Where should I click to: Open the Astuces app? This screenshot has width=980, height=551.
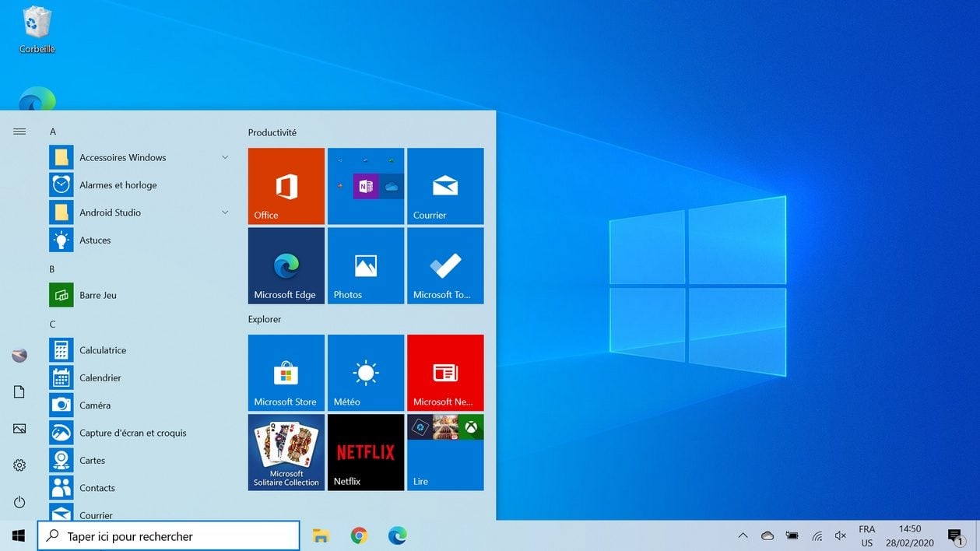[140, 240]
